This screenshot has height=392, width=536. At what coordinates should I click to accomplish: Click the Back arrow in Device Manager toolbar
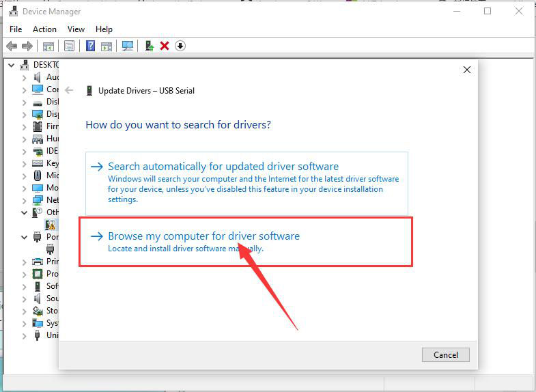click(12, 46)
